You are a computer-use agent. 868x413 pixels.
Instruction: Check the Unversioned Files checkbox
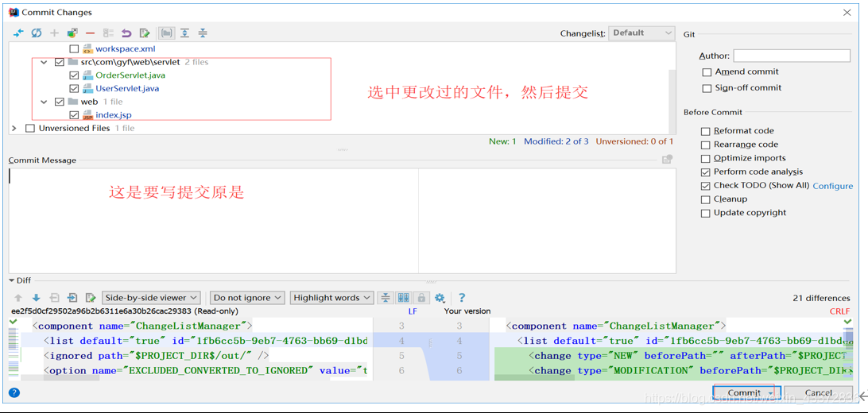coord(30,128)
